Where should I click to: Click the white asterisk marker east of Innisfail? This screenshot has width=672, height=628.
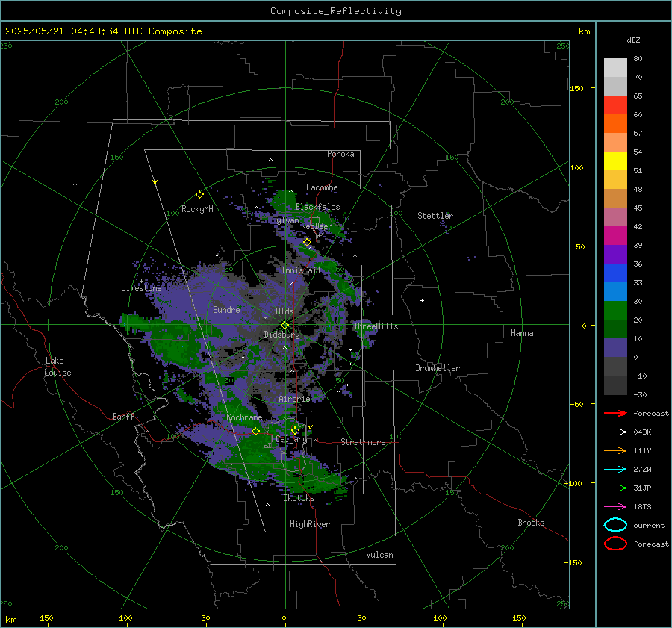355,256
